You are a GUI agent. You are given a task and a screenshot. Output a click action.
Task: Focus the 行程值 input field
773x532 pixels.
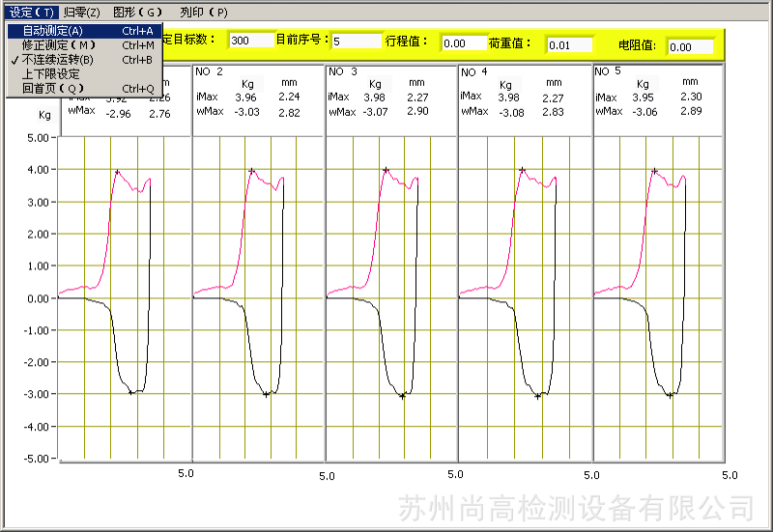[463, 43]
